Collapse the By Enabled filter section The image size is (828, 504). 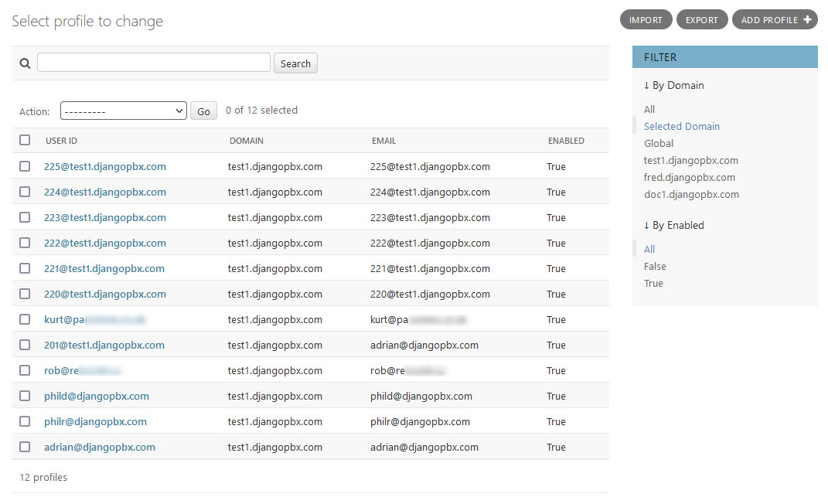coord(673,225)
